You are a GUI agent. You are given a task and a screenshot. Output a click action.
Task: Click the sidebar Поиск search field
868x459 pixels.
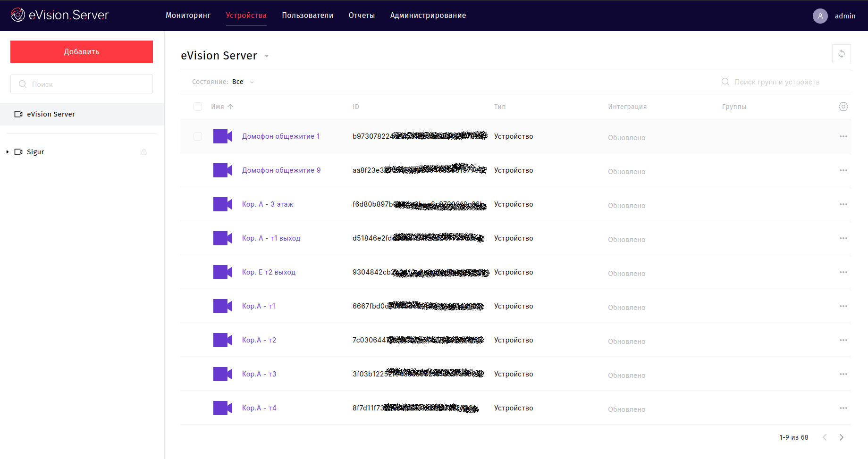coord(82,84)
